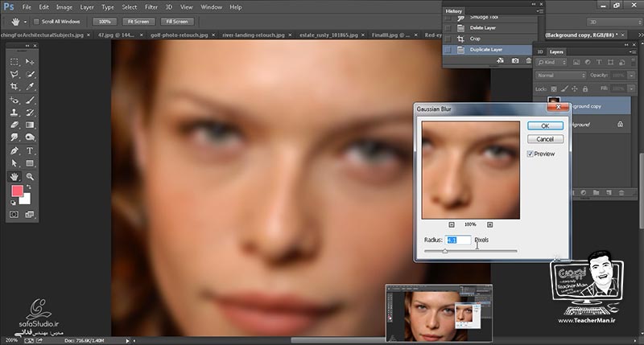Select the Quick Selection tool

point(30,74)
